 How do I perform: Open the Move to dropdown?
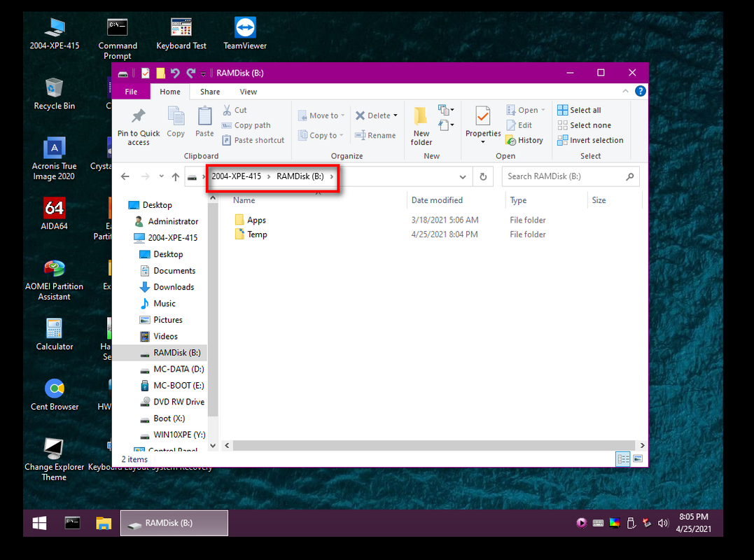(321, 115)
